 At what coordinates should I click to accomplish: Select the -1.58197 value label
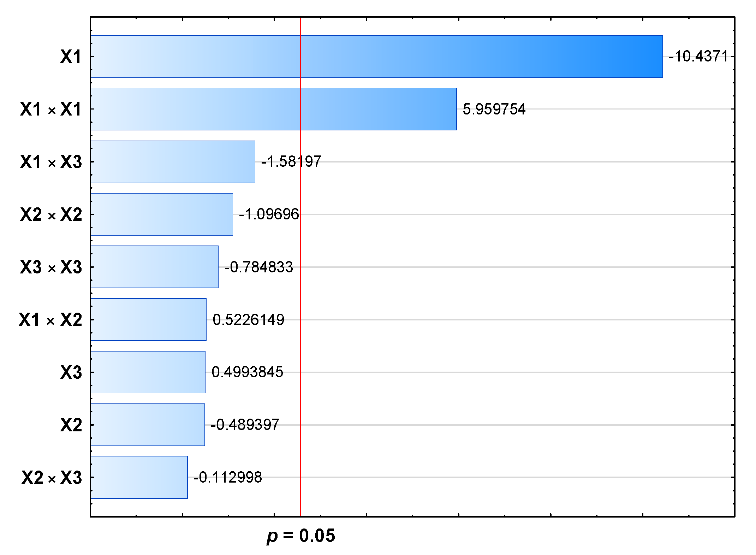291,162
